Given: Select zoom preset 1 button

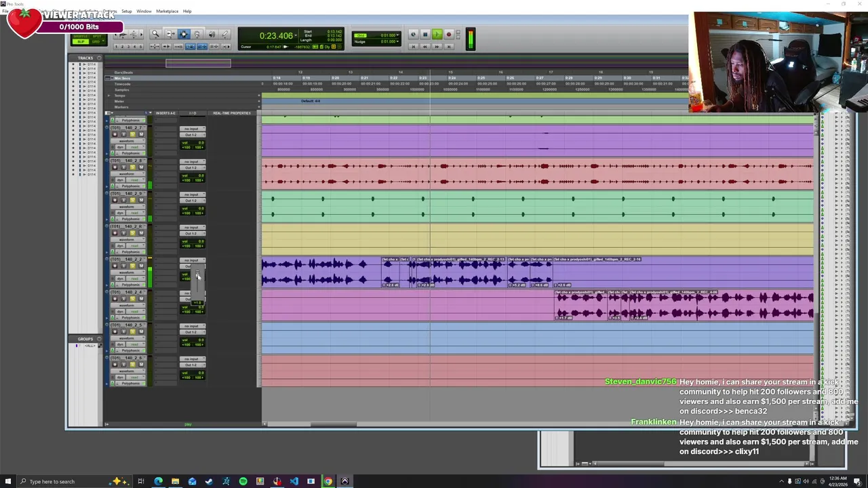Looking at the screenshot, I should [x=116, y=47].
